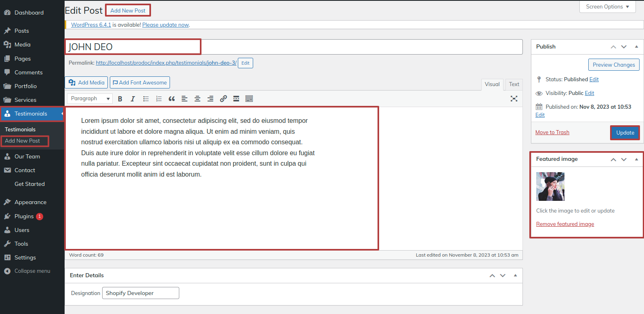
Task: Center align the text
Action: coord(197,99)
